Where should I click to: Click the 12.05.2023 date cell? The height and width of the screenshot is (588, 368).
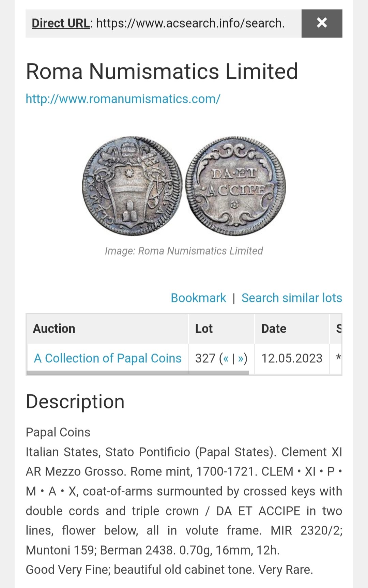point(292,358)
